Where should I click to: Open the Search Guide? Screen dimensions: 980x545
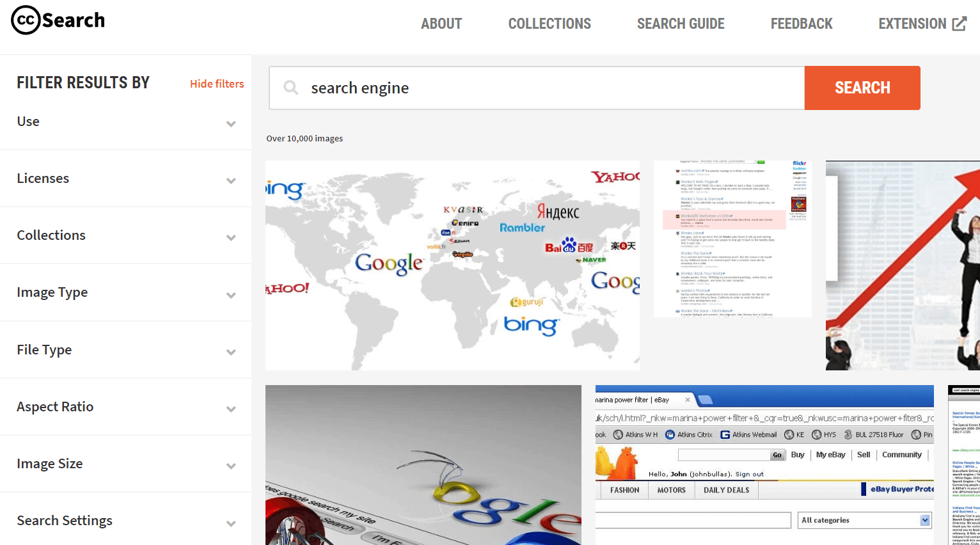(x=681, y=24)
